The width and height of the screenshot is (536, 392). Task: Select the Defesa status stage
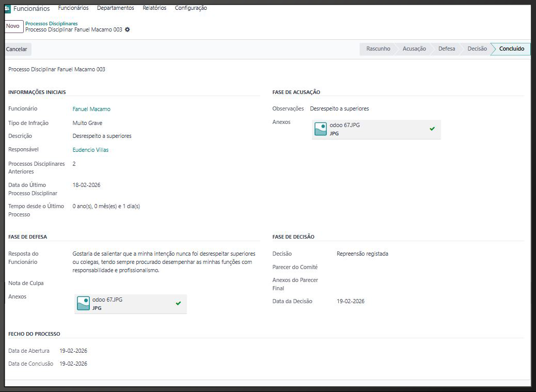(447, 49)
